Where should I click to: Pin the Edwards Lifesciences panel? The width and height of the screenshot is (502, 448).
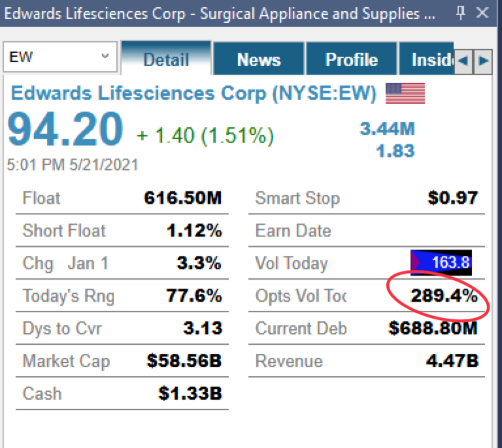tap(460, 13)
